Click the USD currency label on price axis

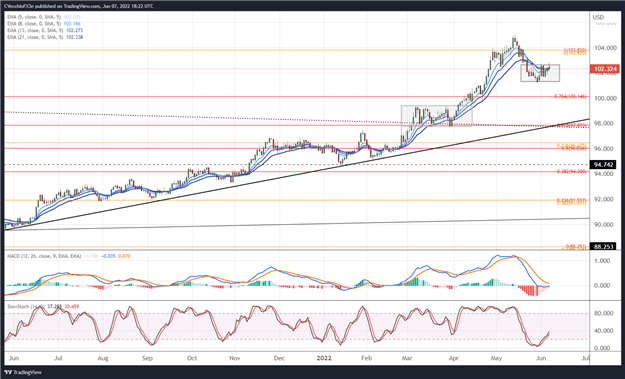pyautogui.click(x=598, y=17)
